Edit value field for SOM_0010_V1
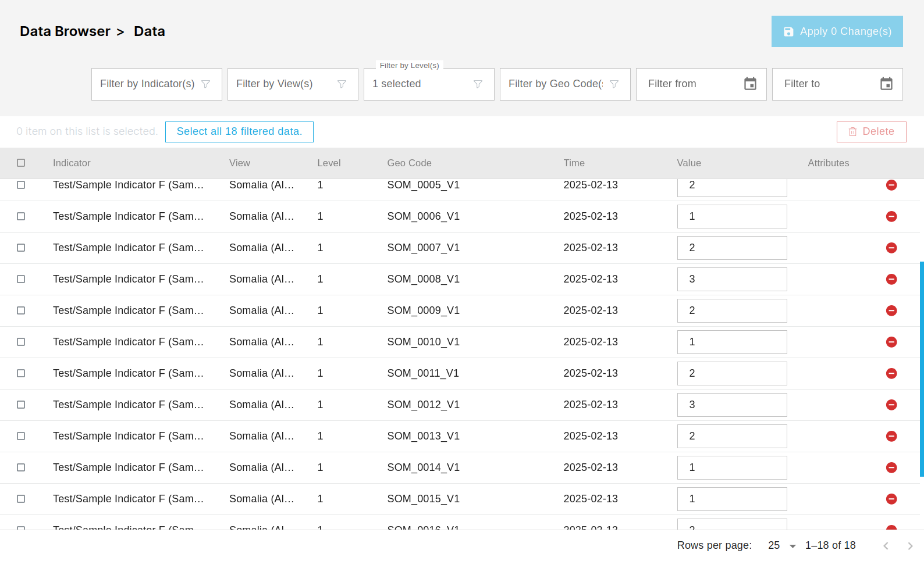The width and height of the screenshot is (924, 561). point(732,342)
